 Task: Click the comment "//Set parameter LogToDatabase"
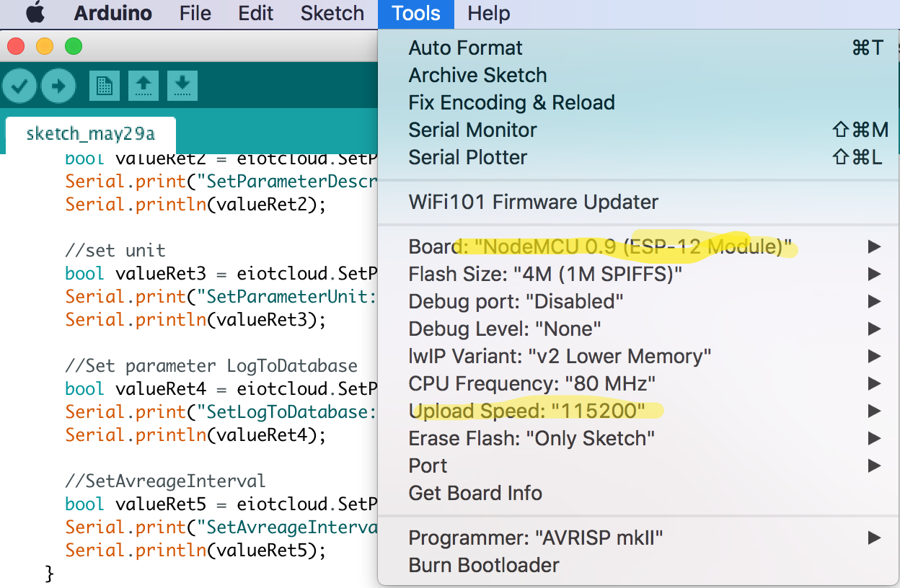pyautogui.click(x=211, y=366)
